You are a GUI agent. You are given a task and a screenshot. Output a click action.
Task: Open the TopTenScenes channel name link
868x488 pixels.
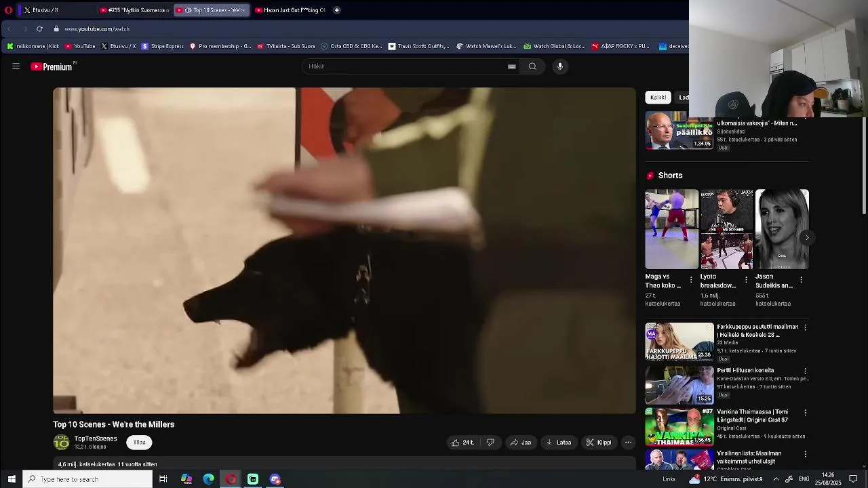tap(96, 439)
